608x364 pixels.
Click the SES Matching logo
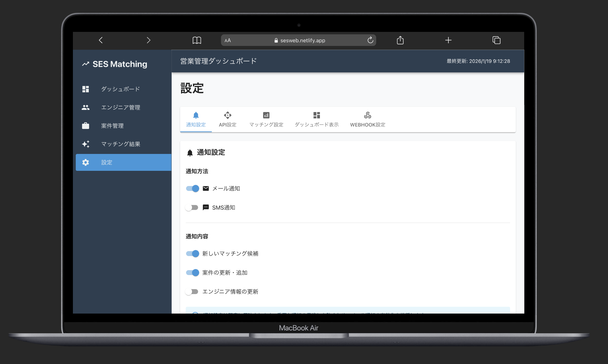(x=115, y=64)
